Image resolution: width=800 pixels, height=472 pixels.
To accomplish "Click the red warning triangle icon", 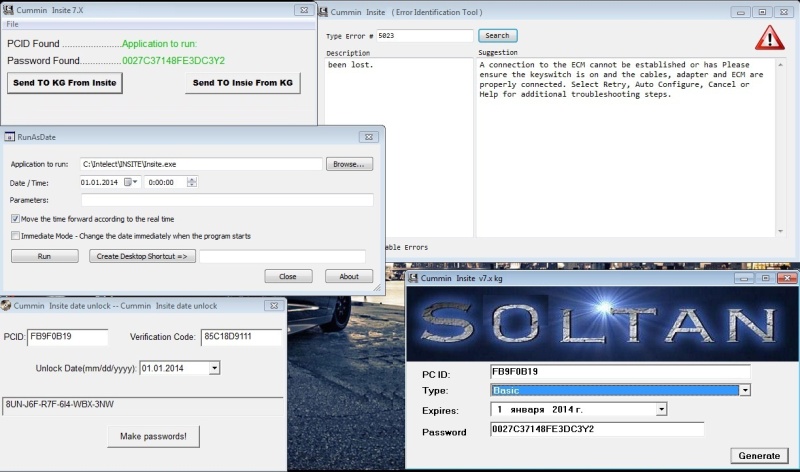I will (769, 38).
